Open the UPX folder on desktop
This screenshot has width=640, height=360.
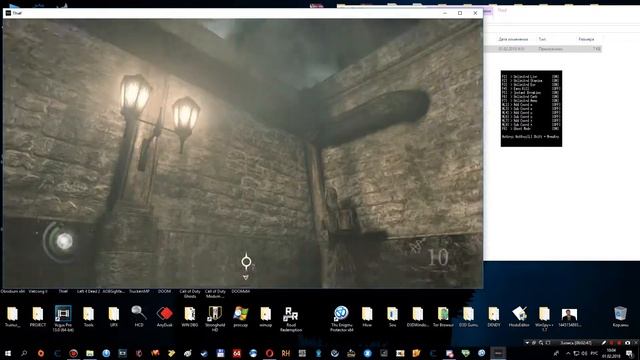[x=114, y=317]
